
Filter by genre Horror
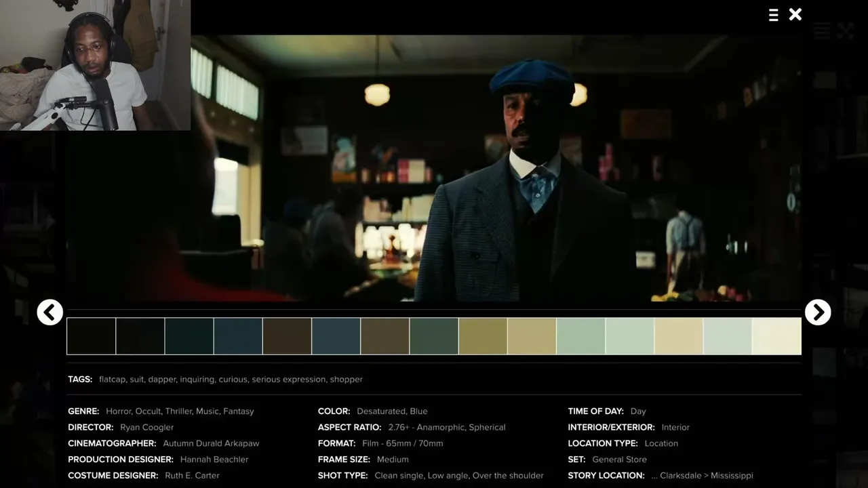click(x=118, y=411)
